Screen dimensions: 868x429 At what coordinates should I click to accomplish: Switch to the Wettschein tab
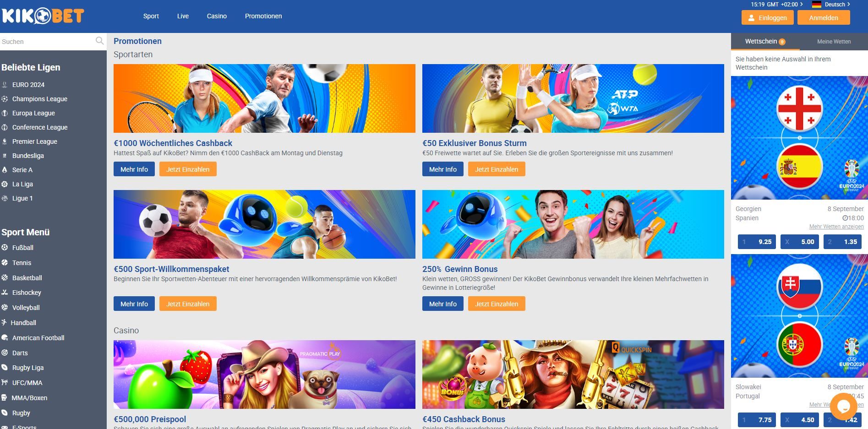tap(765, 41)
